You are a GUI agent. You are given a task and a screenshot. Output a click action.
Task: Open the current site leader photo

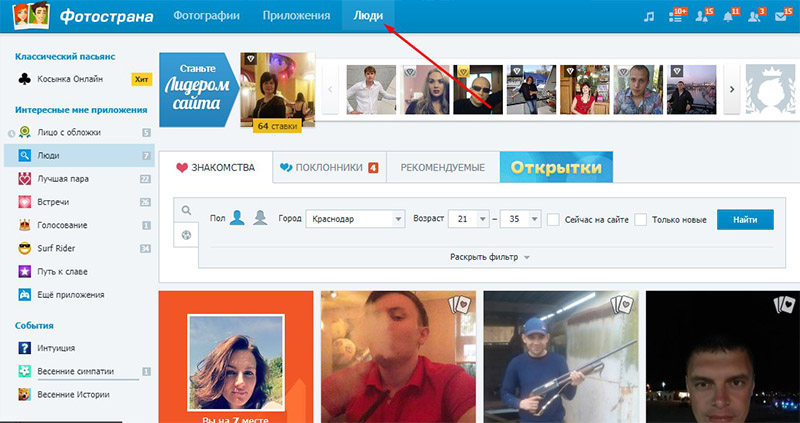pos(278,87)
